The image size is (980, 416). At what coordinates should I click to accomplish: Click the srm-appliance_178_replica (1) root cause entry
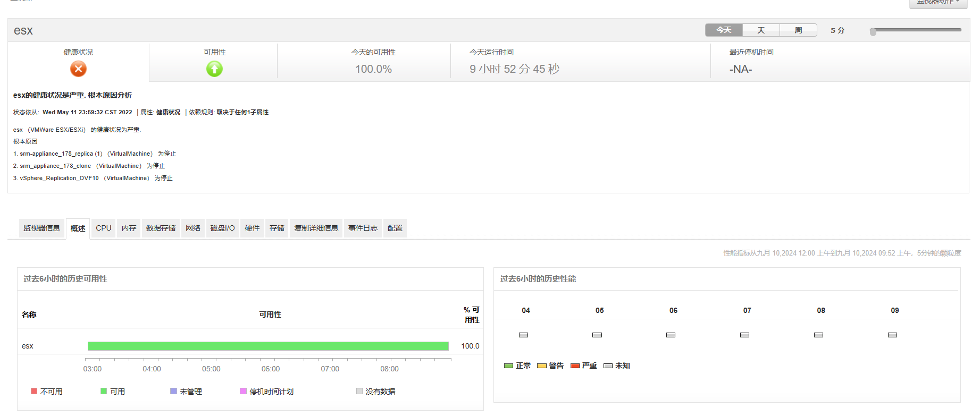[x=61, y=154]
